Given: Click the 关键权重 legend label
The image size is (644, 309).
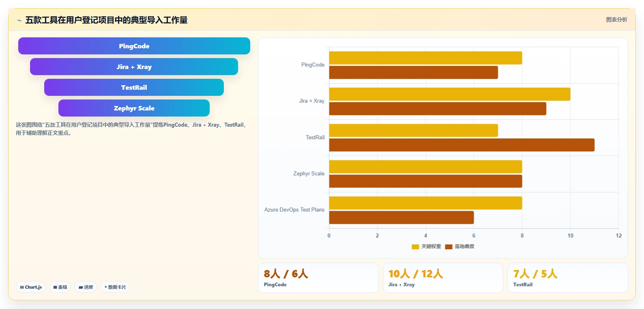Looking at the screenshot, I should point(431,246).
